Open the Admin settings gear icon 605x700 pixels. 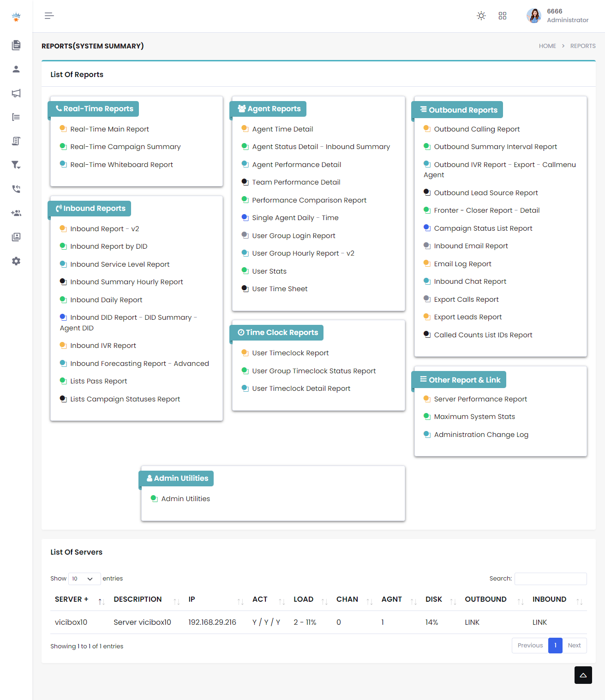[16, 261]
